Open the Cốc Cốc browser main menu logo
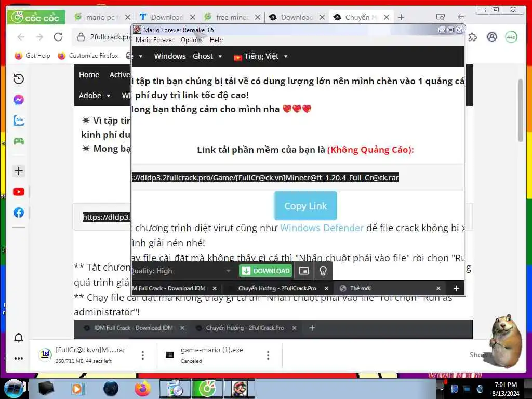This screenshot has width=532, height=399. (36, 17)
